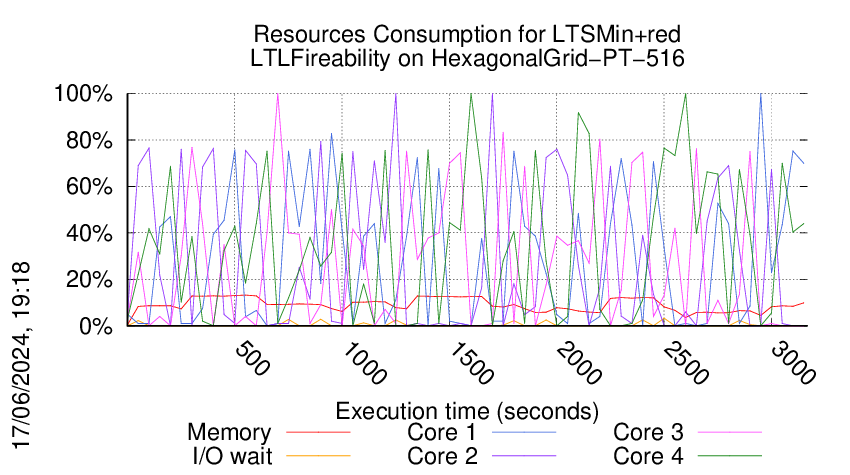This screenshot has width=850, height=475.
Task: Click the purple Core 2 legend line
Action: click(x=524, y=456)
